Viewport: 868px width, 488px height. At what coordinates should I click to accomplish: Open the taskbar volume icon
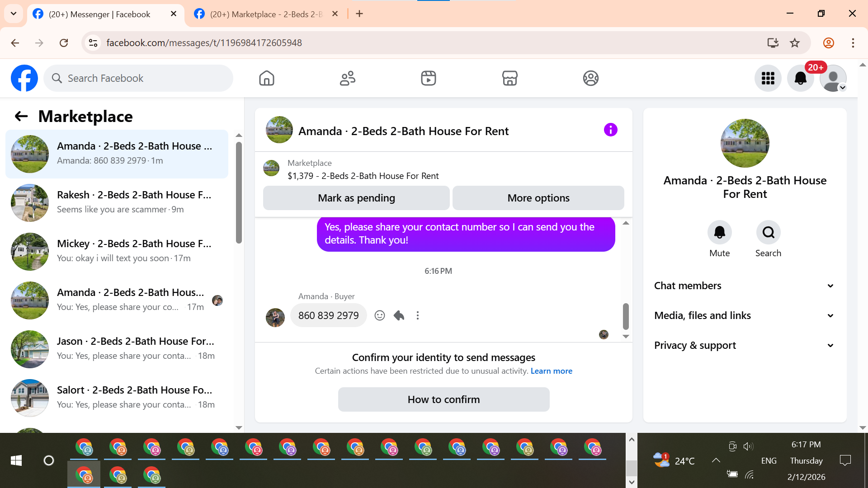tap(748, 446)
